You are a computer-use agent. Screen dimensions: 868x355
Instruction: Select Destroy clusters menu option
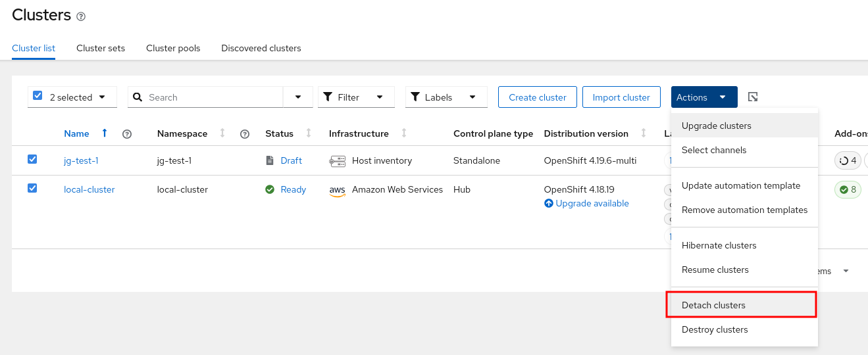(x=715, y=329)
